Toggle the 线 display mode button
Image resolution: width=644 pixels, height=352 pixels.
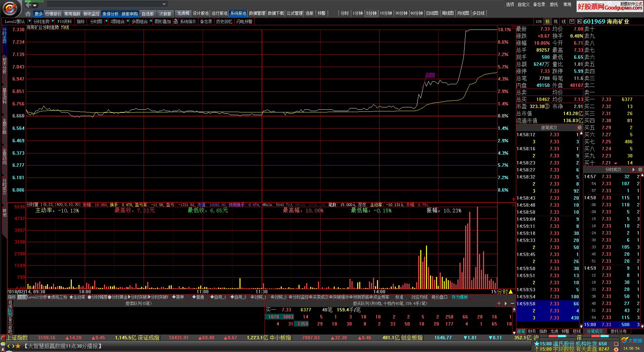[x=564, y=21]
